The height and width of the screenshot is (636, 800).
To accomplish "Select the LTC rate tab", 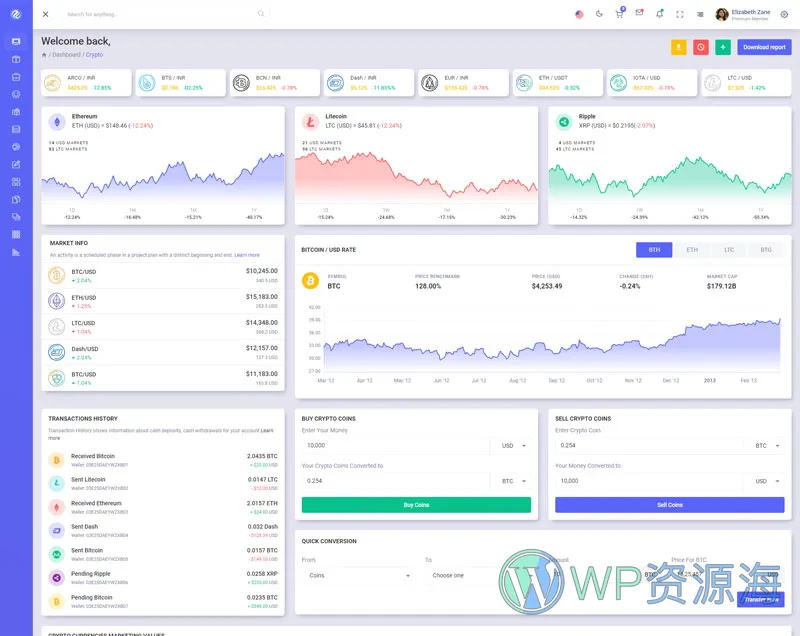I will click(x=729, y=249).
